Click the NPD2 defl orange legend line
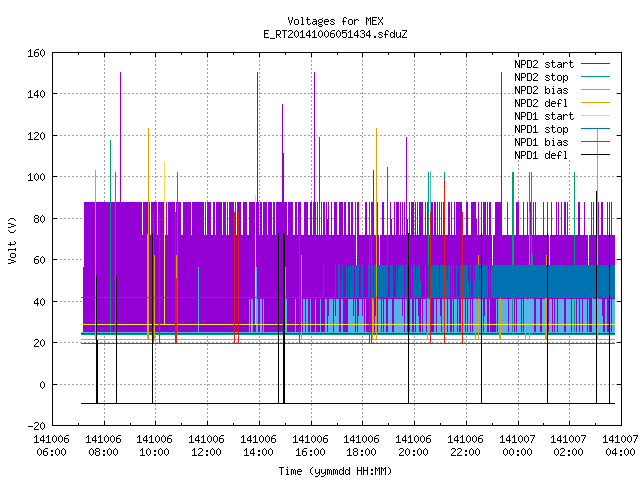This screenshot has height=480, width=640. [x=595, y=103]
